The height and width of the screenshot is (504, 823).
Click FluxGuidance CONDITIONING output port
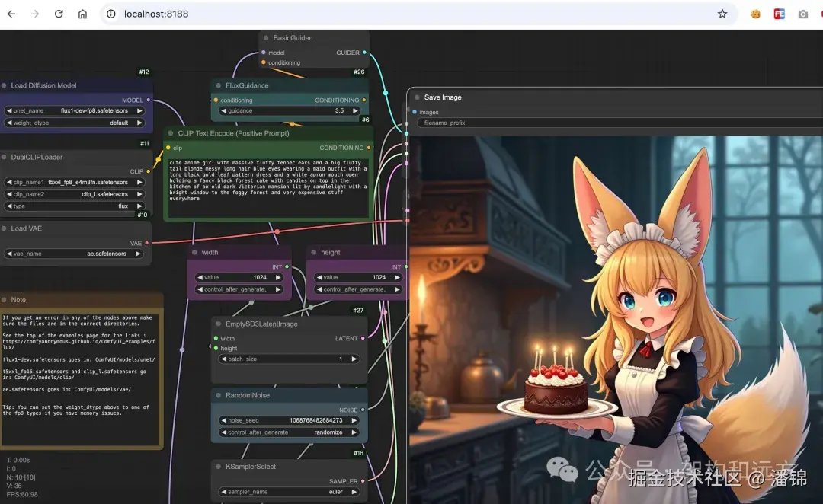tap(364, 100)
